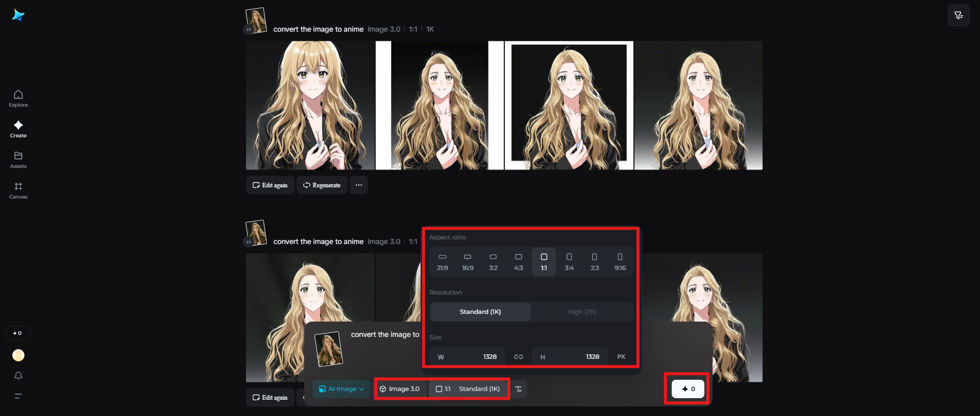This screenshot has height=416, width=980.
Task: Open the notifications bell
Action: (x=18, y=376)
